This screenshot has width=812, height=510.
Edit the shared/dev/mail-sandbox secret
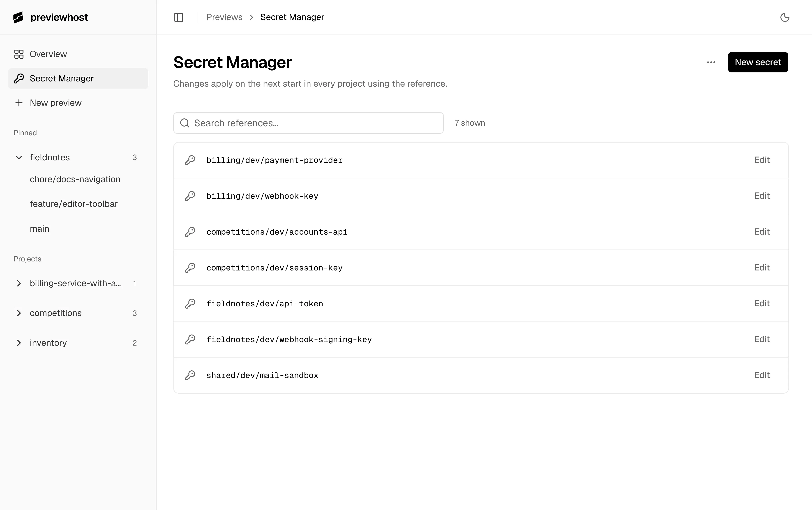(762, 375)
